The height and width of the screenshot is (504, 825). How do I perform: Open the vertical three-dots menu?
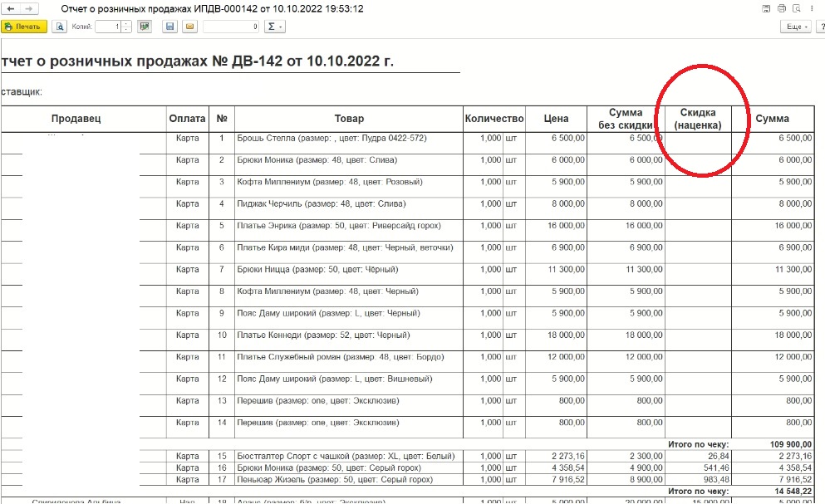pyautogui.click(x=812, y=8)
